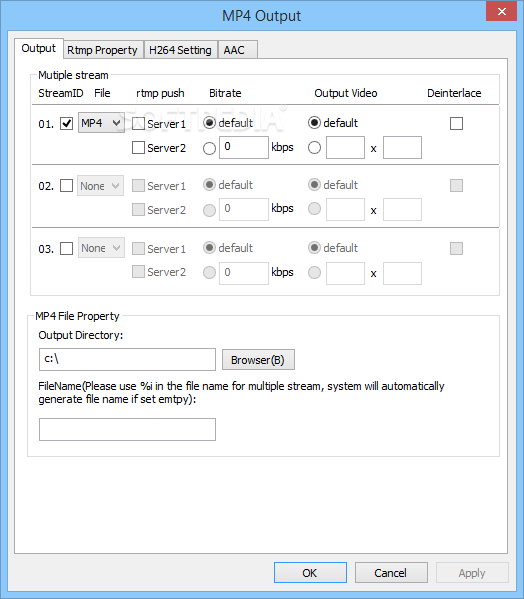This screenshot has width=524, height=599.
Task: Enable stream 02 checkbox
Action: [x=66, y=186]
